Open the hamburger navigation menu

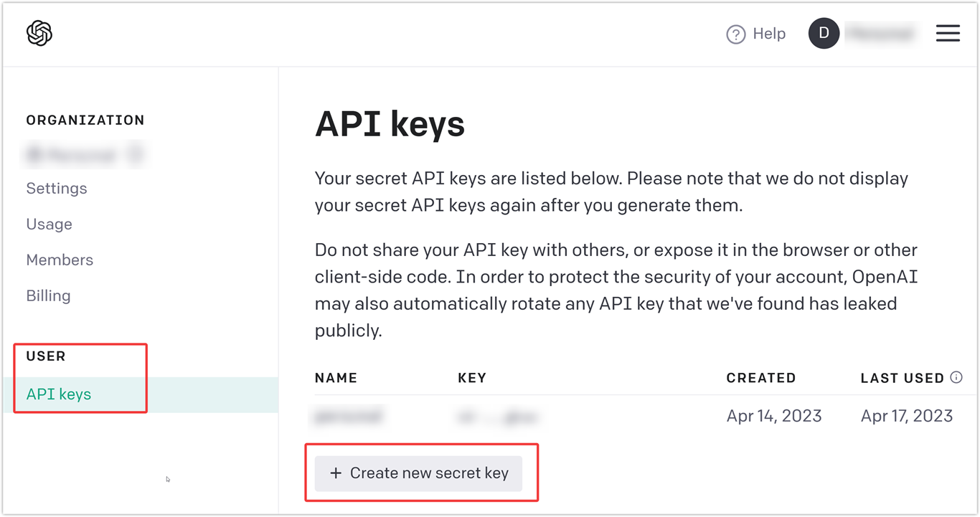click(x=948, y=33)
